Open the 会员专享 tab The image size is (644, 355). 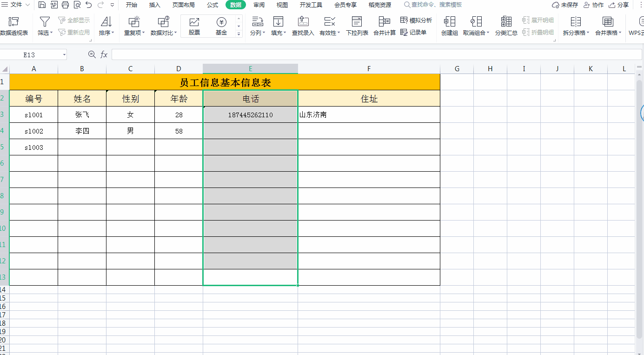[x=345, y=5]
